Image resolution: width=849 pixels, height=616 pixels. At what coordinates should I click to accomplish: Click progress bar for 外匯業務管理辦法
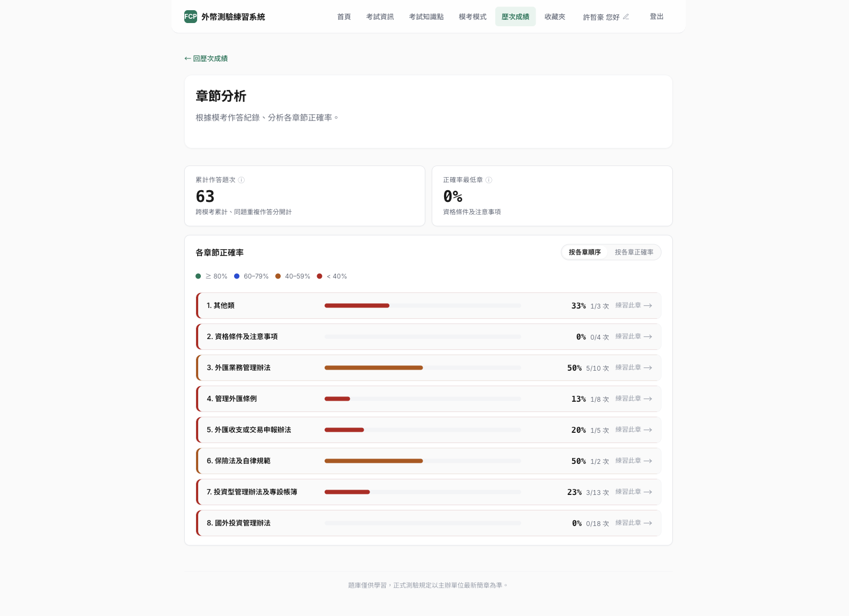pyautogui.click(x=423, y=368)
